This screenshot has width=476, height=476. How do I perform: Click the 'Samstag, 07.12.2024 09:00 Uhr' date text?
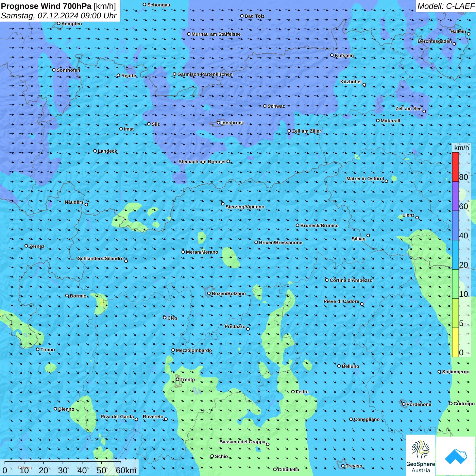(x=59, y=16)
